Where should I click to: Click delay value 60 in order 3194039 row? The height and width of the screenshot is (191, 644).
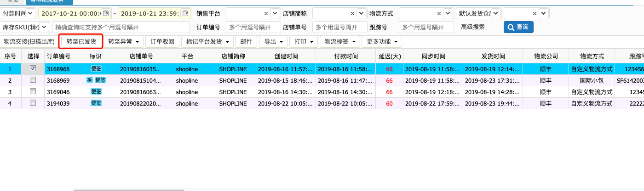click(x=389, y=103)
